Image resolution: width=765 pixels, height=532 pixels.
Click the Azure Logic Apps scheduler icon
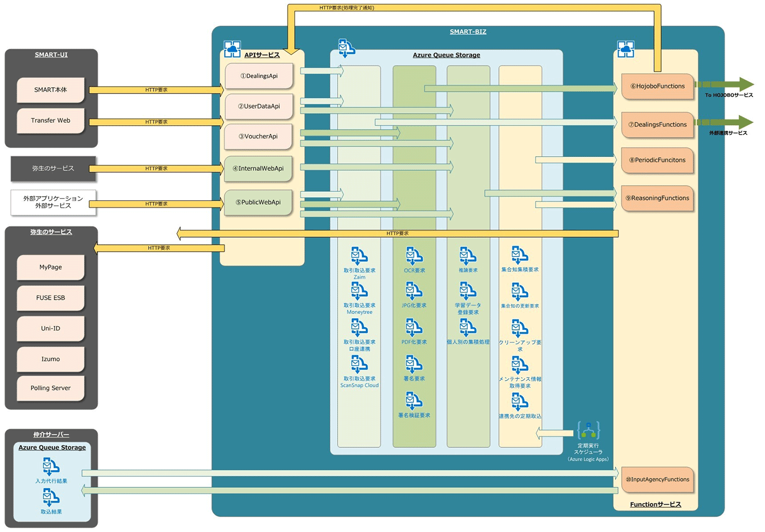(x=589, y=430)
